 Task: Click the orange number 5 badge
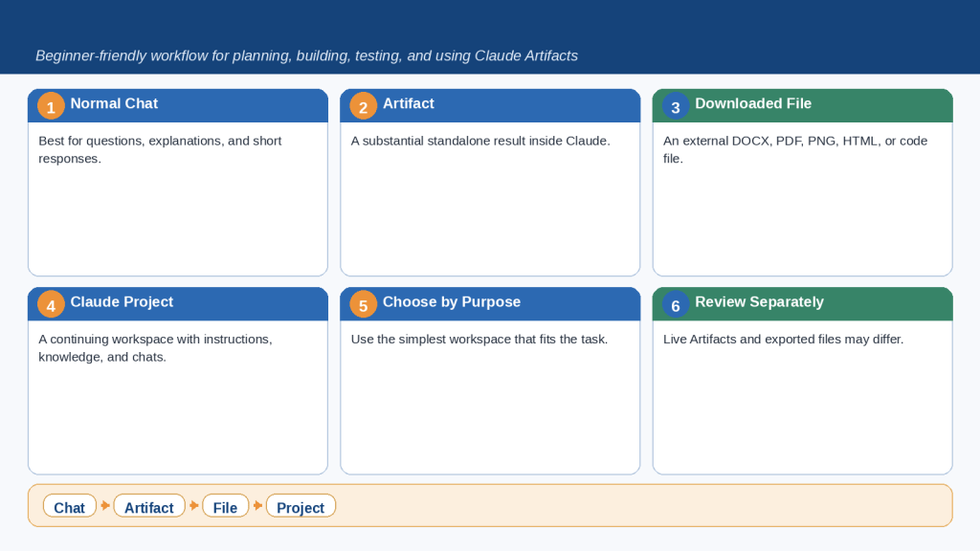click(363, 305)
